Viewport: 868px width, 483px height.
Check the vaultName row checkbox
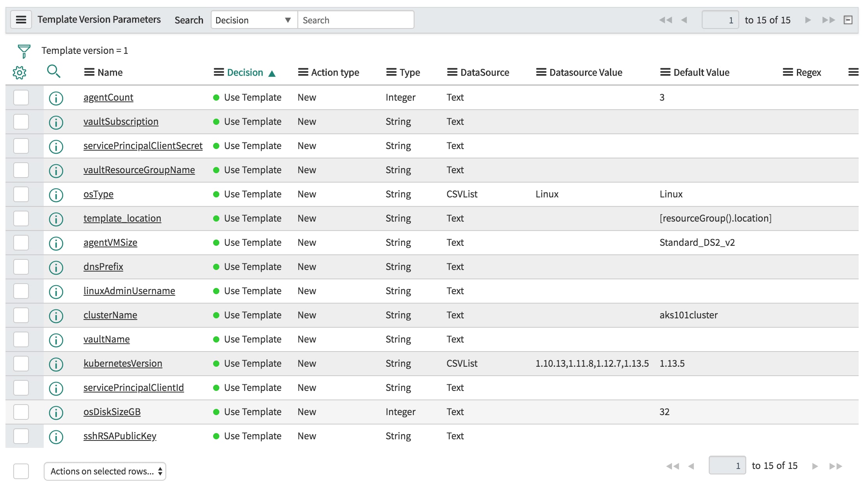(x=21, y=339)
